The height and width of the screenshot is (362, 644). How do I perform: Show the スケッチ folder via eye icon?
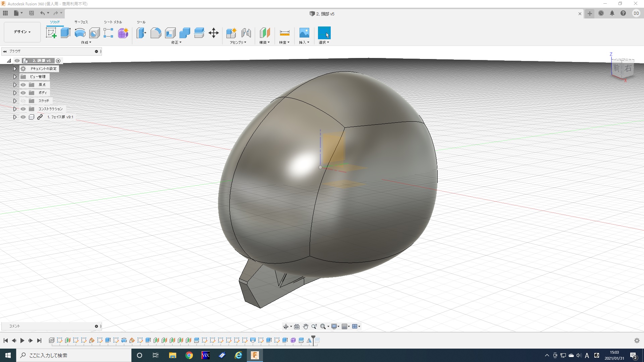pos(23,101)
